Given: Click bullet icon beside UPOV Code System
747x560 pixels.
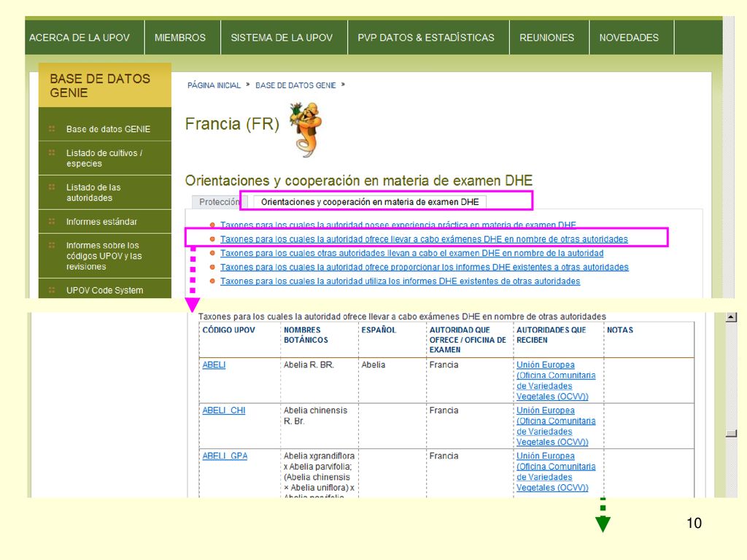Looking at the screenshot, I should point(52,289).
